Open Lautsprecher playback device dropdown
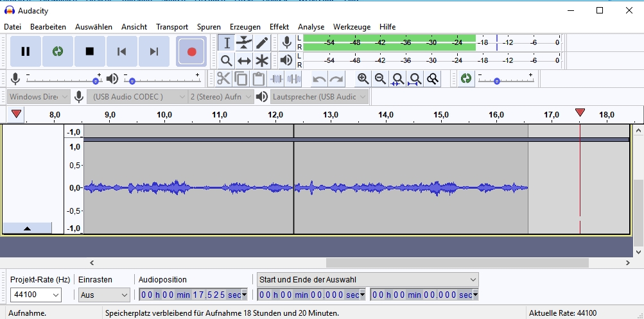The width and height of the screenshot is (644, 319). coord(319,97)
